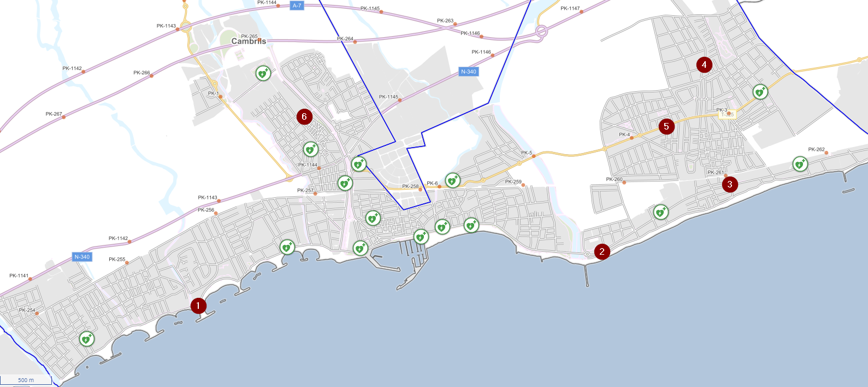Select the defibrillator icon on the beach west of harbour

287,247
